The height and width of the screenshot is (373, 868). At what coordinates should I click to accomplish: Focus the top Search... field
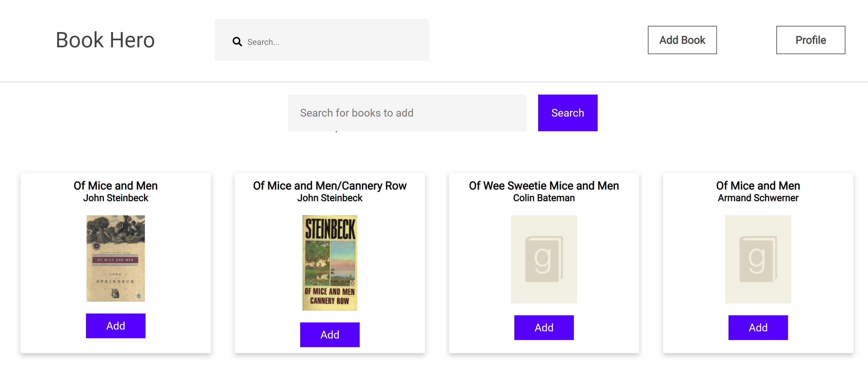click(x=333, y=42)
